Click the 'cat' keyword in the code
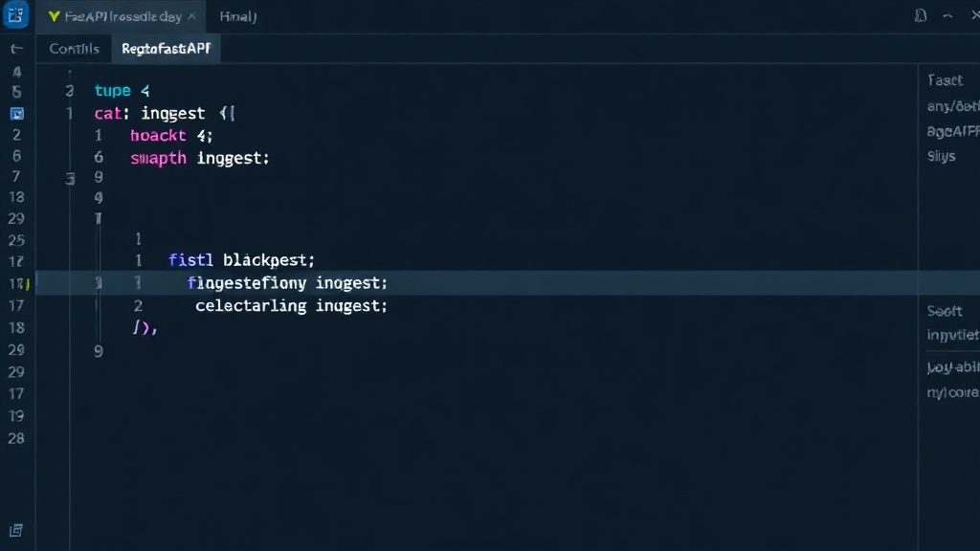Viewport: 980px width, 551px height. point(107,114)
